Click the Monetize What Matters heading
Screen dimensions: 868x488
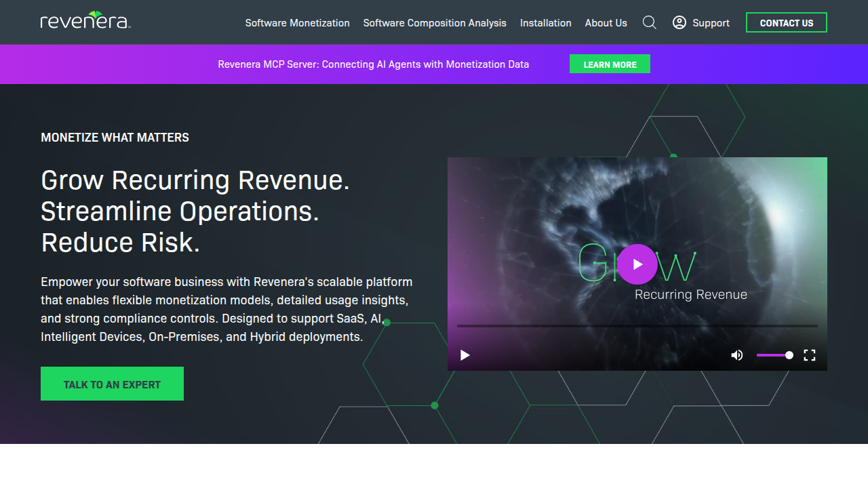pos(115,138)
